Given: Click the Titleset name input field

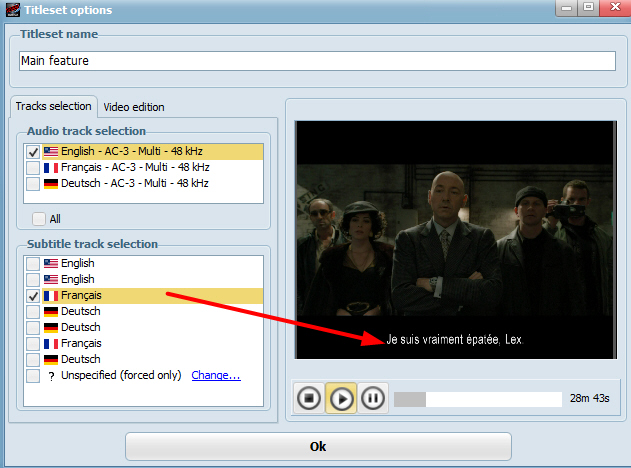Looking at the screenshot, I should tap(318, 61).
